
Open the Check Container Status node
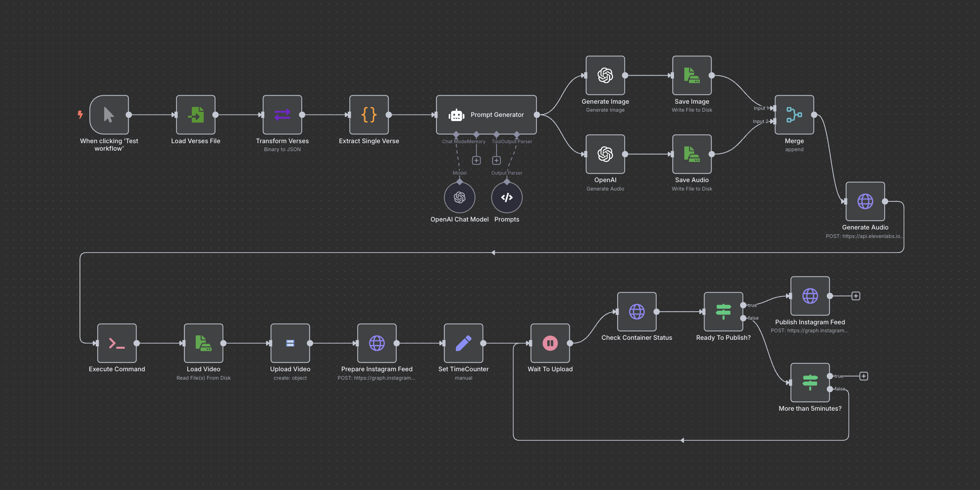(636, 311)
